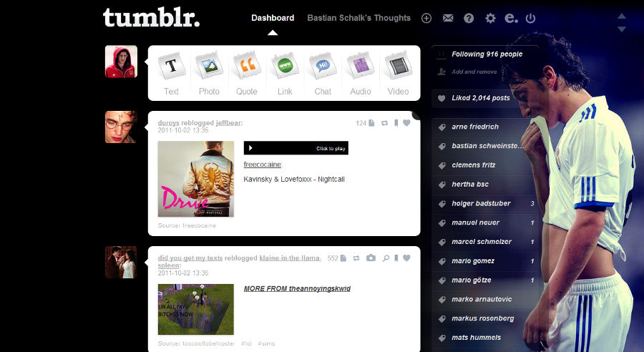Reblog the sims photo post
644x352 pixels.
356,258
